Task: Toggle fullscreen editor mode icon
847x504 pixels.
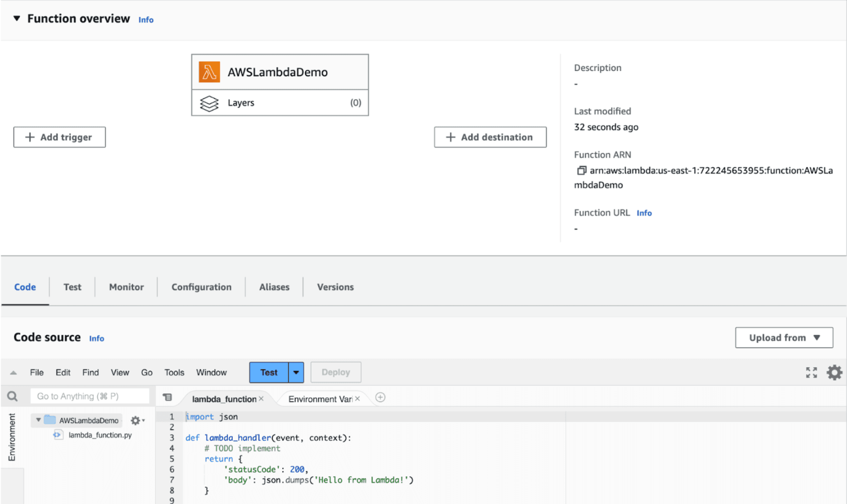Action: tap(811, 373)
